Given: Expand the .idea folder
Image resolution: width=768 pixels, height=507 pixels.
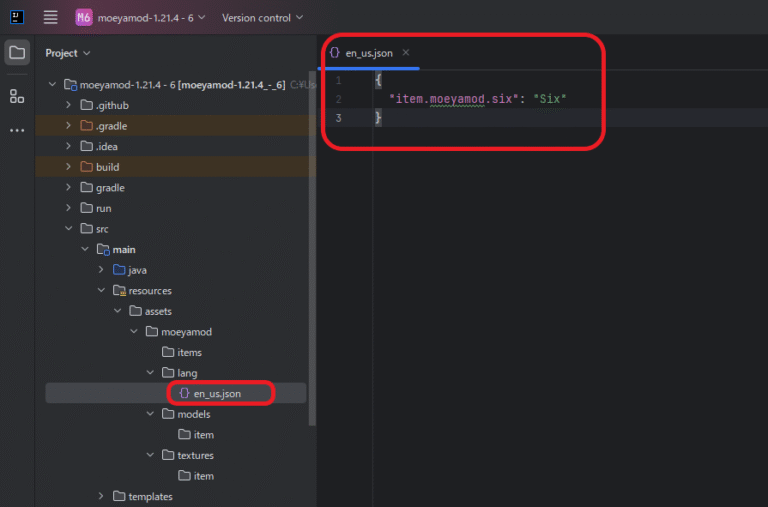Looking at the screenshot, I should [x=69, y=146].
